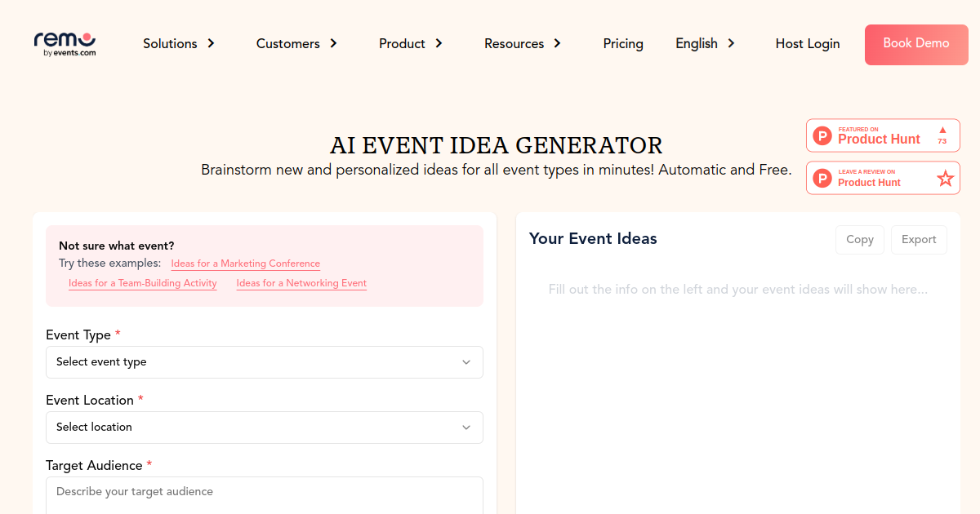Click the target audience description field
Screen dimensions: 980x514
265,495
